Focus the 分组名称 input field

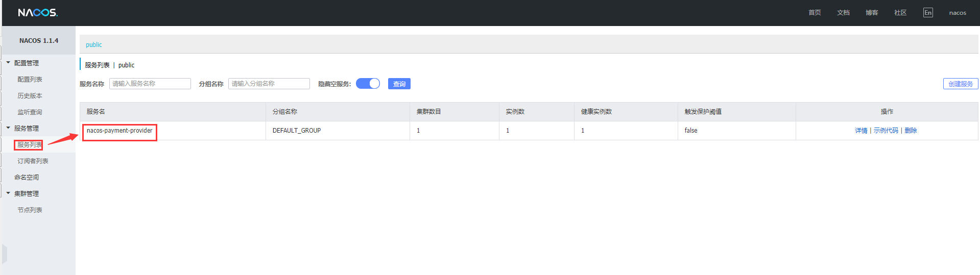[x=269, y=84]
